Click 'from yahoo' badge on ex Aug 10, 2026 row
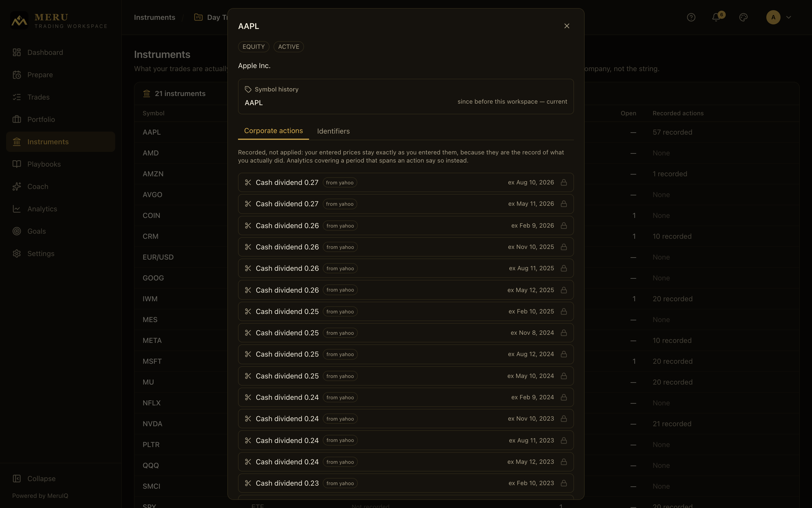Screen dimensions: 812x508 pyautogui.click(x=340, y=182)
